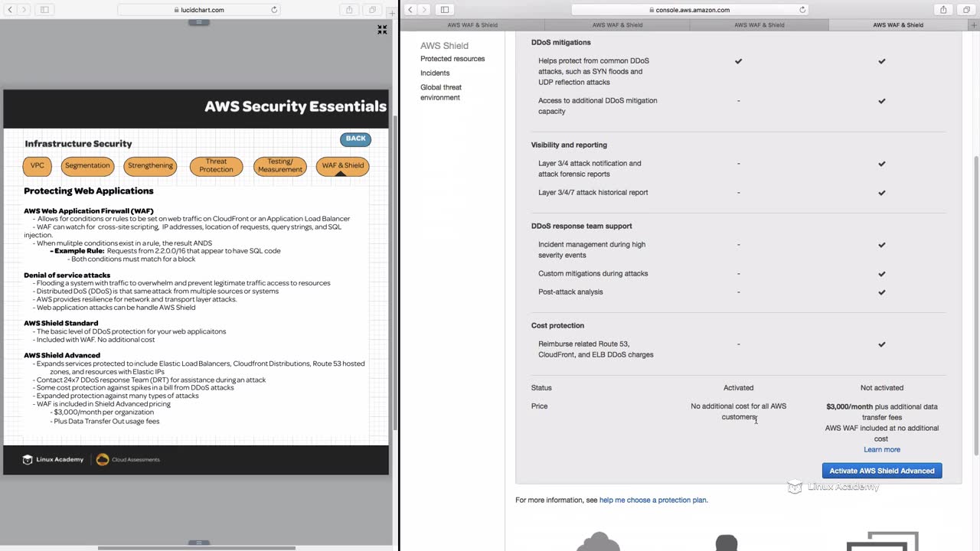Screen dimensions: 980x551
Task: Click the Cloud Assessments logo in the diagram footer
Action: pyautogui.click(x=128, y=460)
